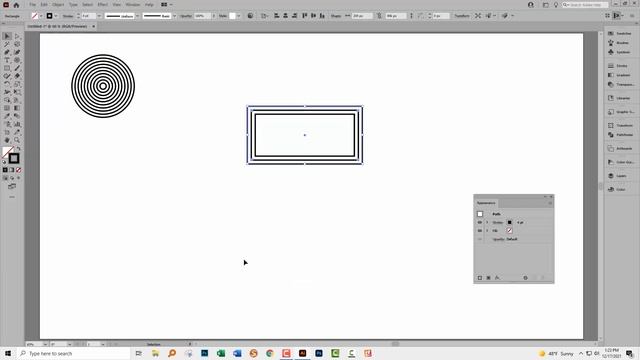Open the Brushes panel
The image size is (640, 360).
pos(620,43)
